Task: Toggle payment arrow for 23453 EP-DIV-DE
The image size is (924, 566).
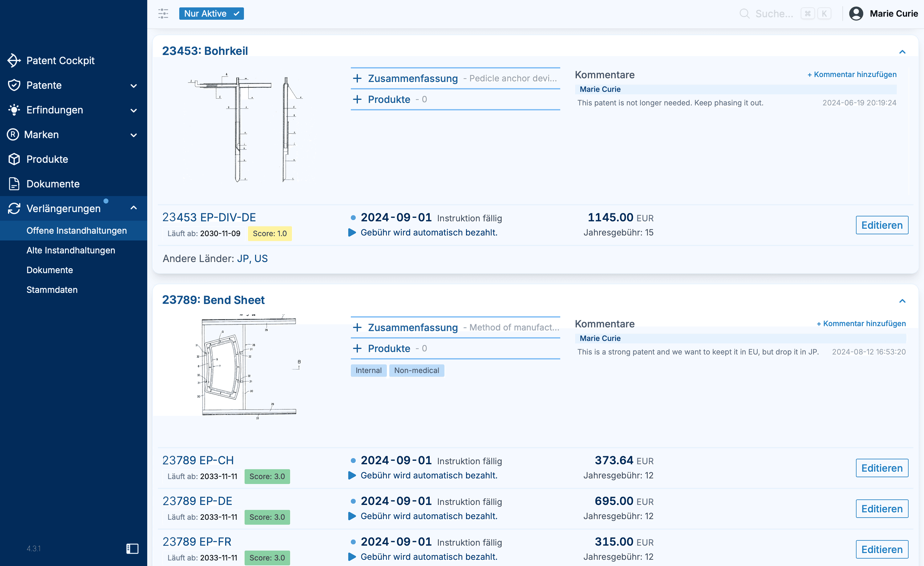Action: 352,233
